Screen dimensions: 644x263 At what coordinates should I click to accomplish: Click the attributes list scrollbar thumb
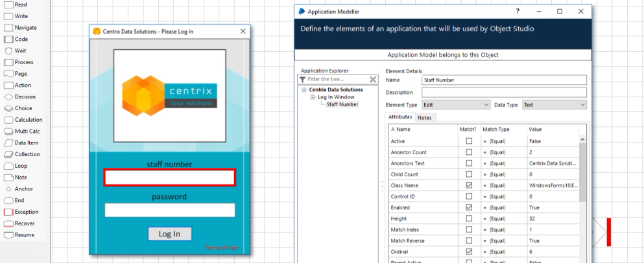coord(583,172)
